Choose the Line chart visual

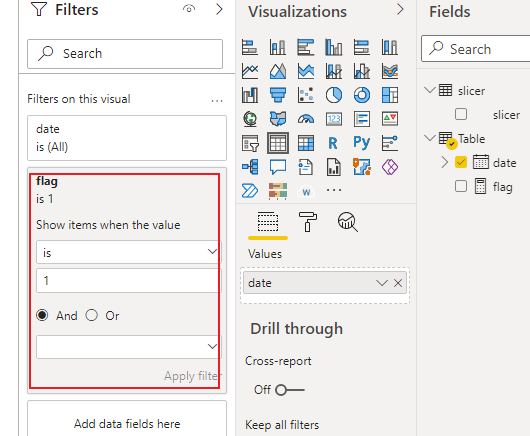click(250, 71)
